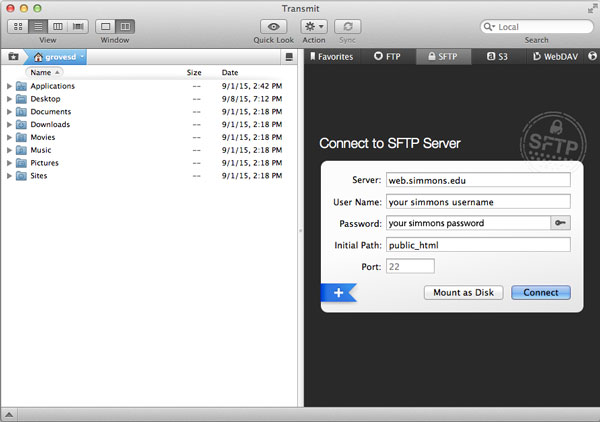Expand the Pictures folder
Screen dimensions: 600x422
coord(9,163)
